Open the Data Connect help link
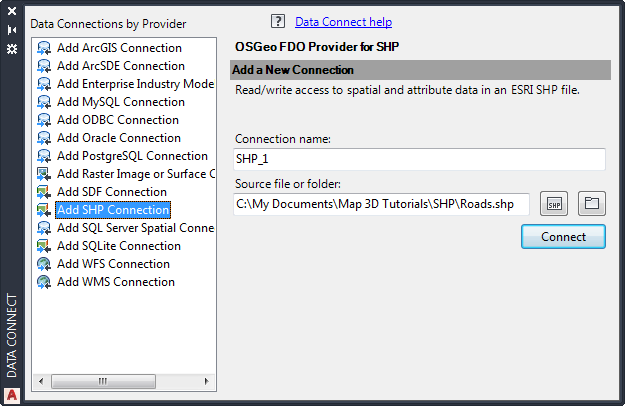This screenshot has height=406, width=625. (x=343, y=21)
